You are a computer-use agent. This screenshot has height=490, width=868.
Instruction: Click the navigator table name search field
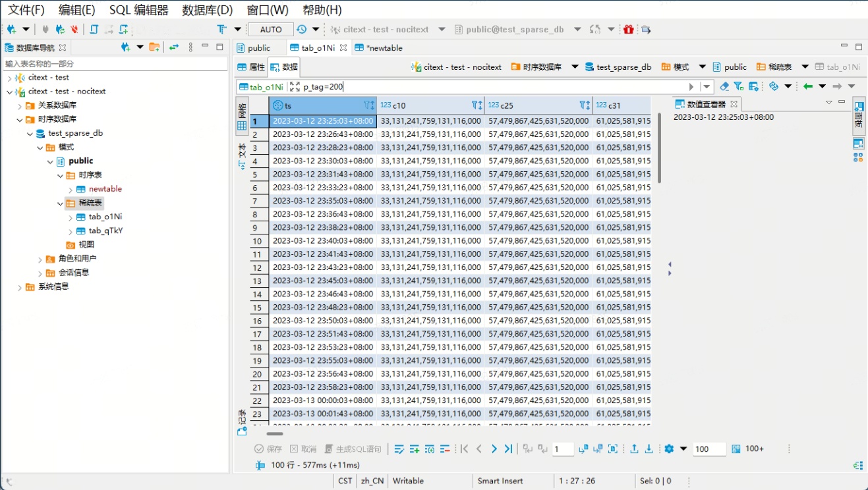[115, 64]
